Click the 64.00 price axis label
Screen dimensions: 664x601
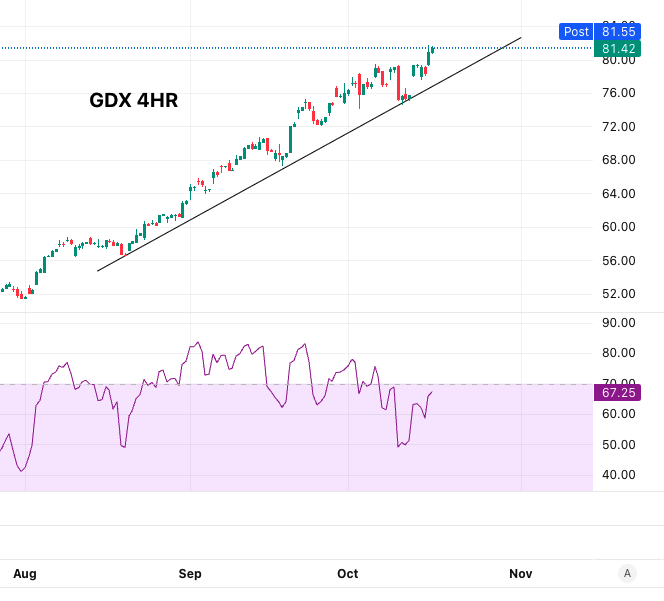(x=619, y=194)
